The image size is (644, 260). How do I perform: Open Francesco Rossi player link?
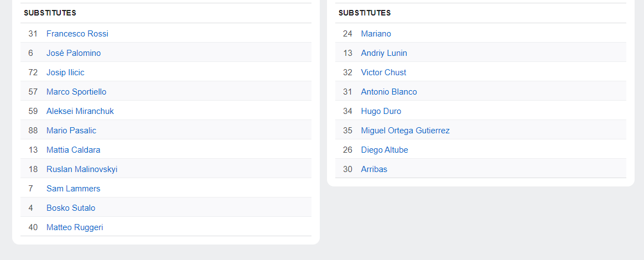(77, 34)
